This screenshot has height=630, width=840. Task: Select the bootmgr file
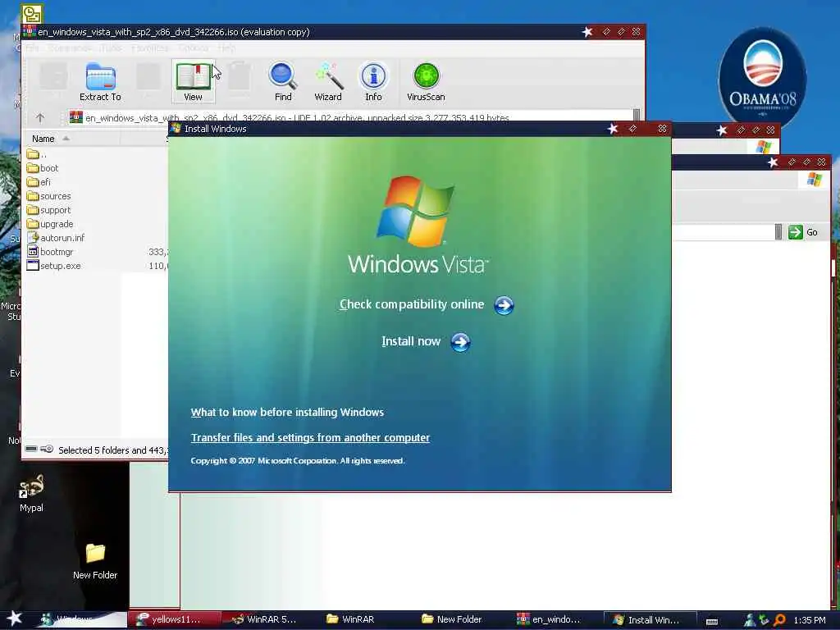(50, 251)
